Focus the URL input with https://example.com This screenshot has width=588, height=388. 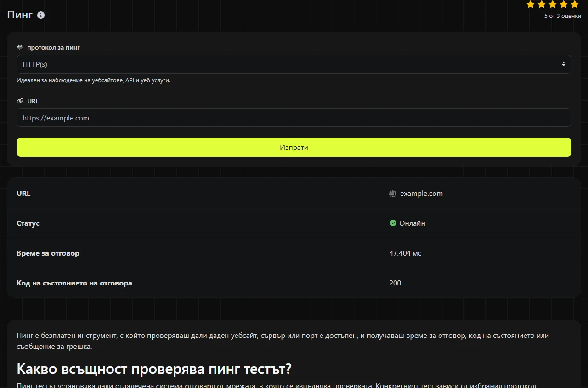tap(294, 118)
